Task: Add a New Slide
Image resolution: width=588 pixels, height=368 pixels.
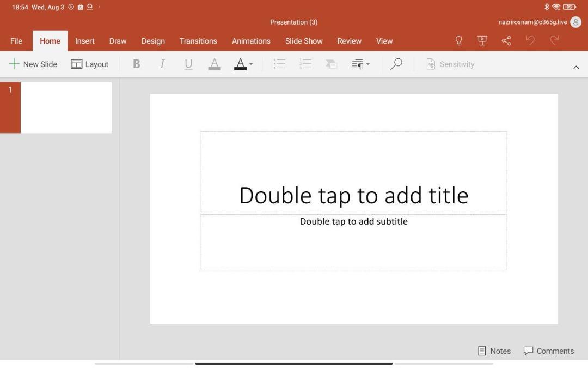Action: coord(33,64)
